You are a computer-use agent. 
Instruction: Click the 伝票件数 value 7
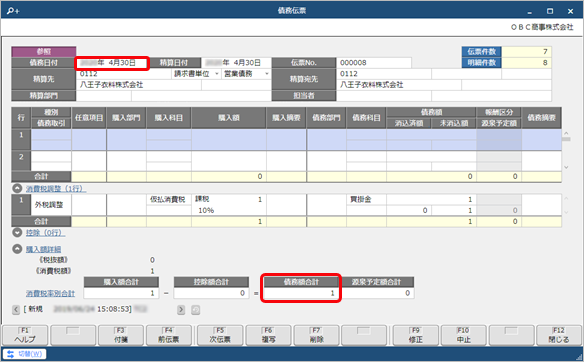[526, 52]
